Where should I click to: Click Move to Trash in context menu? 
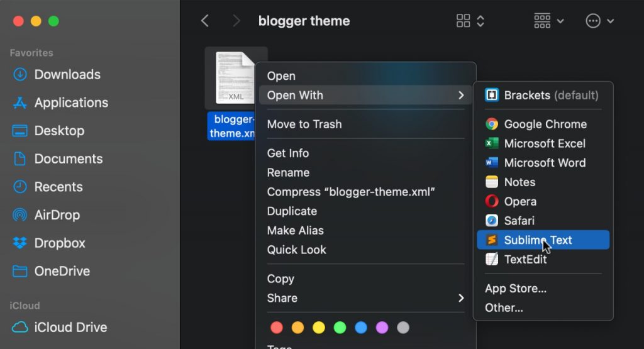304,125
